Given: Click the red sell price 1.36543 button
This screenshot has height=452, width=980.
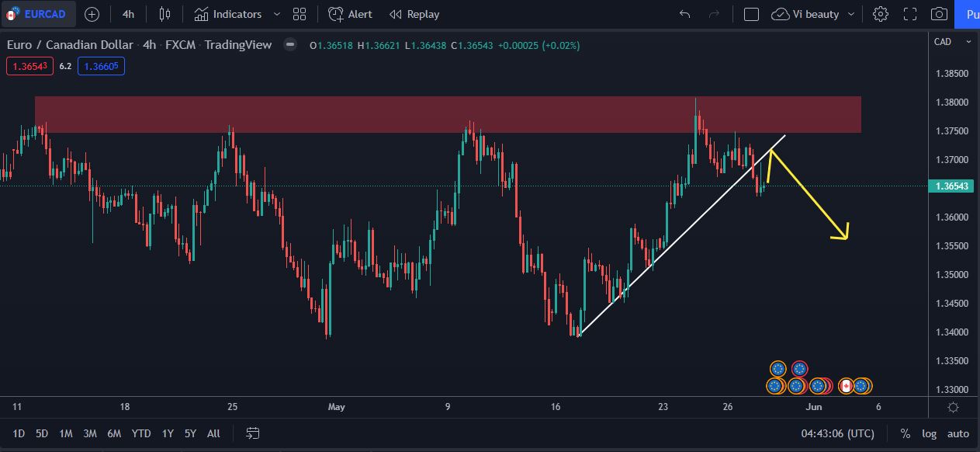Looking at the screenshot, I should [29, 66].
